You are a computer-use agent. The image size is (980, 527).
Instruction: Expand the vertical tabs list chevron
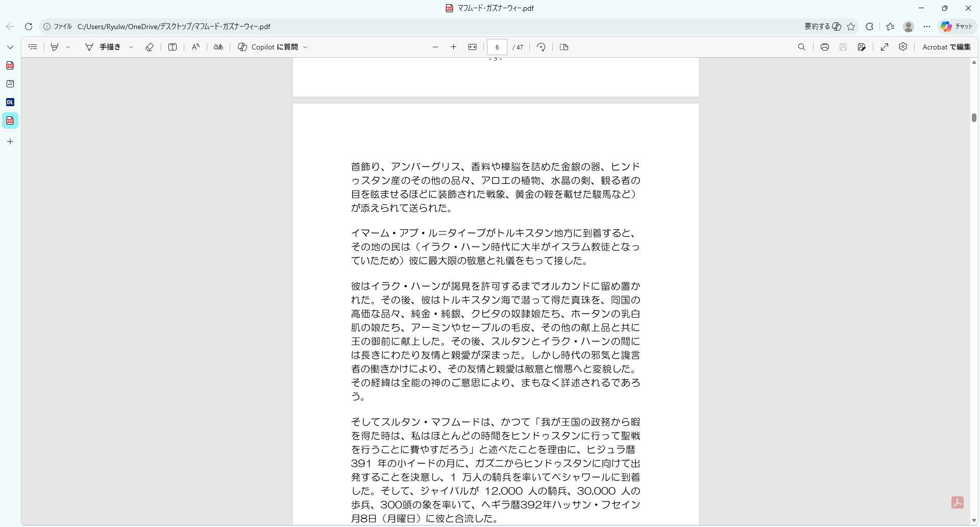point(10,47)
